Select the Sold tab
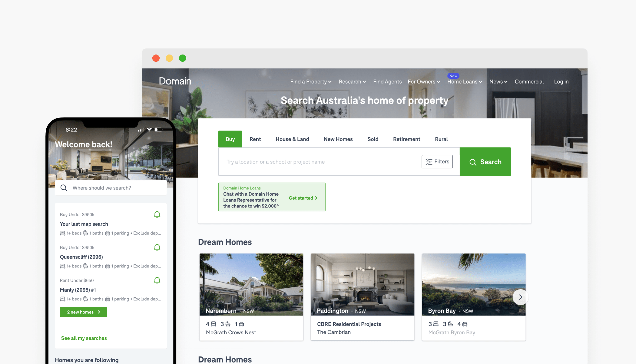The width and height of the screenshot is (636, 364). point(373,139)
